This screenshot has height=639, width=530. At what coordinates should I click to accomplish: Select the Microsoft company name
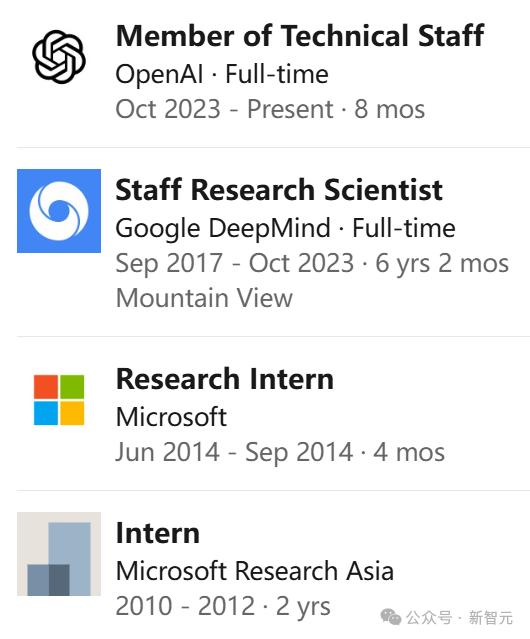pyautogui.click(x=171, y=417)
